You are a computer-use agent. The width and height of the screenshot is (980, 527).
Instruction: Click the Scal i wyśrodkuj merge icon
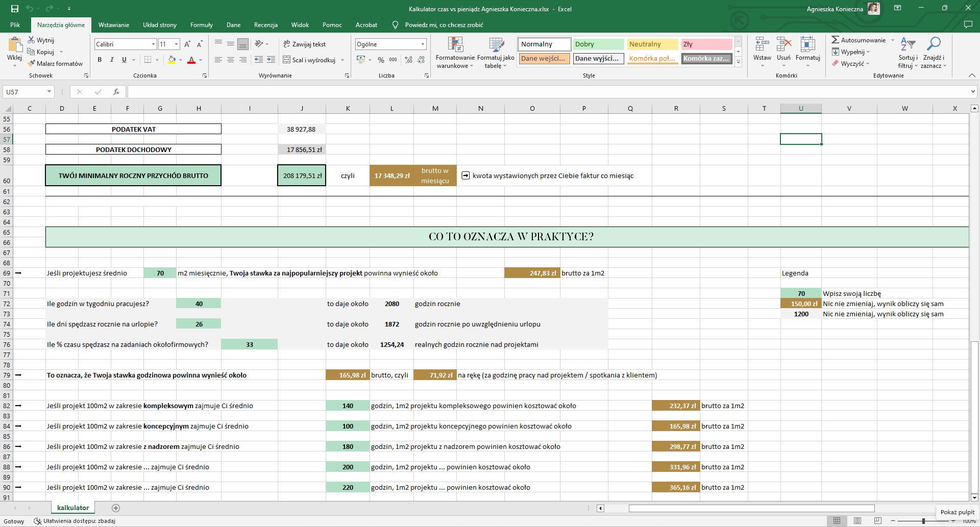click(287, 60)
